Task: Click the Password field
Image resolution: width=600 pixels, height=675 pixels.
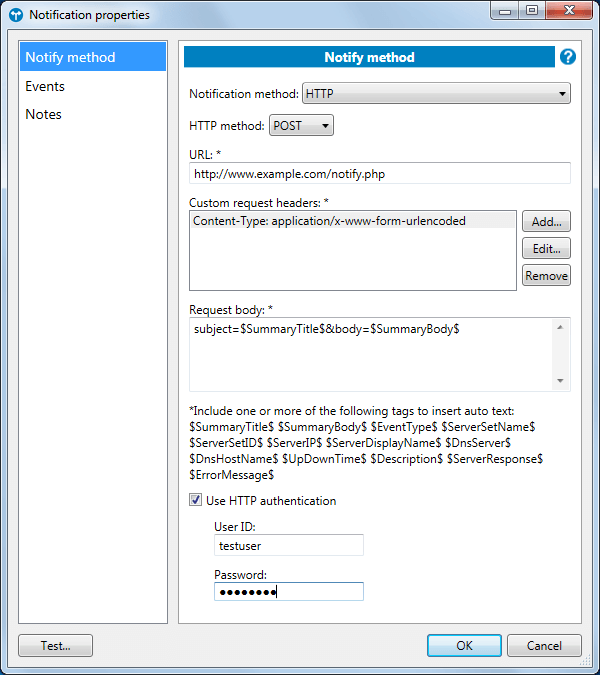Action: tap(288, 592)
